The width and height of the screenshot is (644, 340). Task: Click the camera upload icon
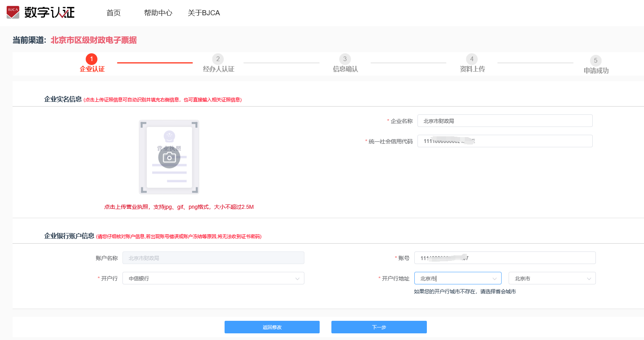click(x=169, y=157)
